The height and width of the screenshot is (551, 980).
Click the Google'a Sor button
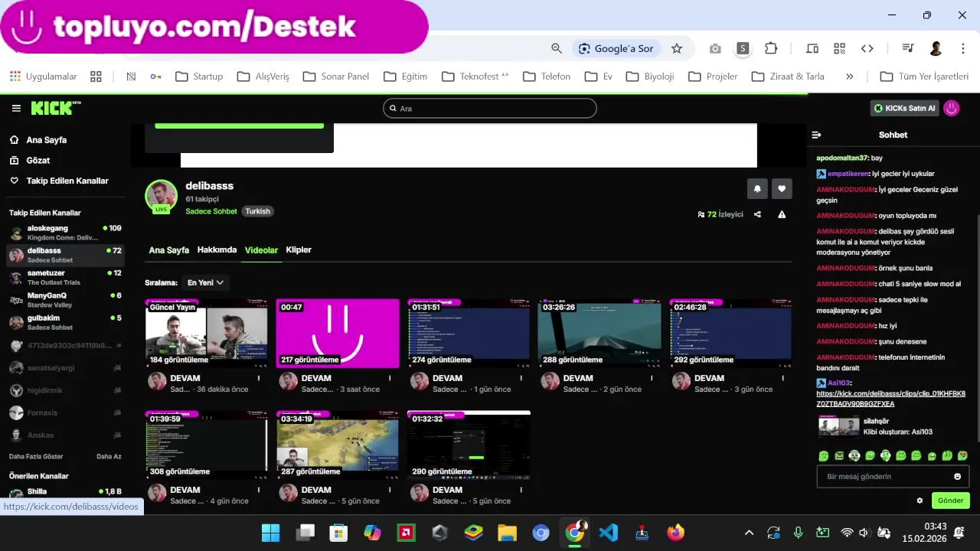tap(615, 48)
